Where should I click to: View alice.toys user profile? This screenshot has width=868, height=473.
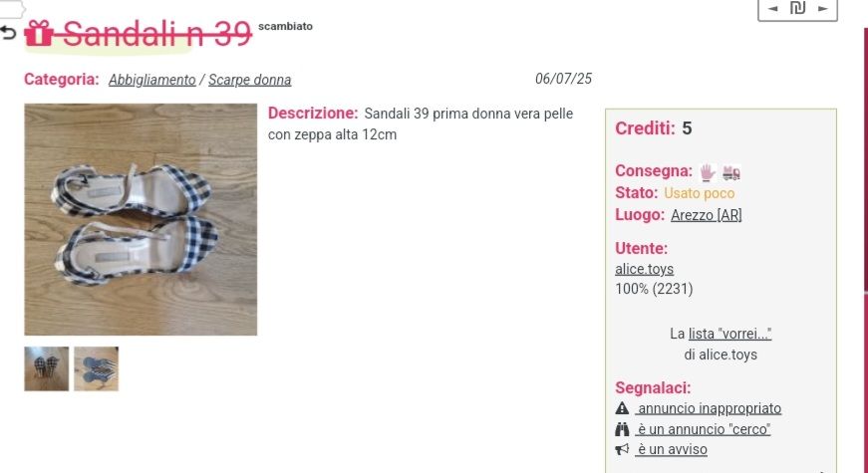(645, 269)
